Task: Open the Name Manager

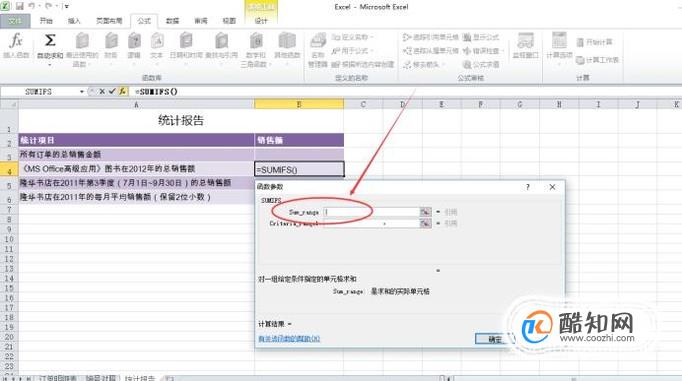Action: (x=318, y=50)
